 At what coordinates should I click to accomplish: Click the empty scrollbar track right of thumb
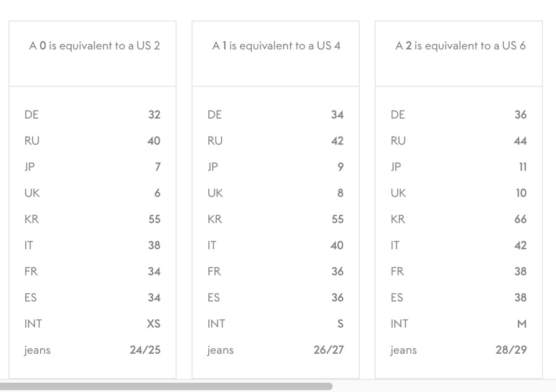(x=444, y=386)
